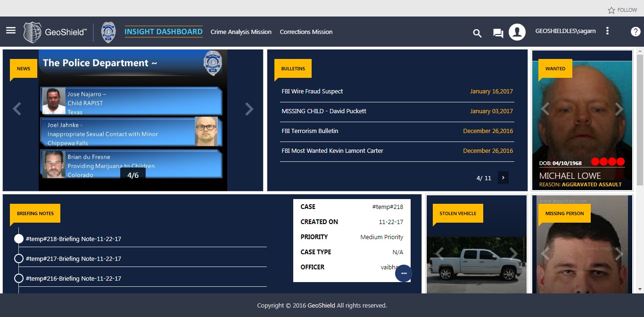Viewport: 644px width, 317px height.
Task: Open MISSING CHILD - David Puckett bulletin
Action: (324, 111)
